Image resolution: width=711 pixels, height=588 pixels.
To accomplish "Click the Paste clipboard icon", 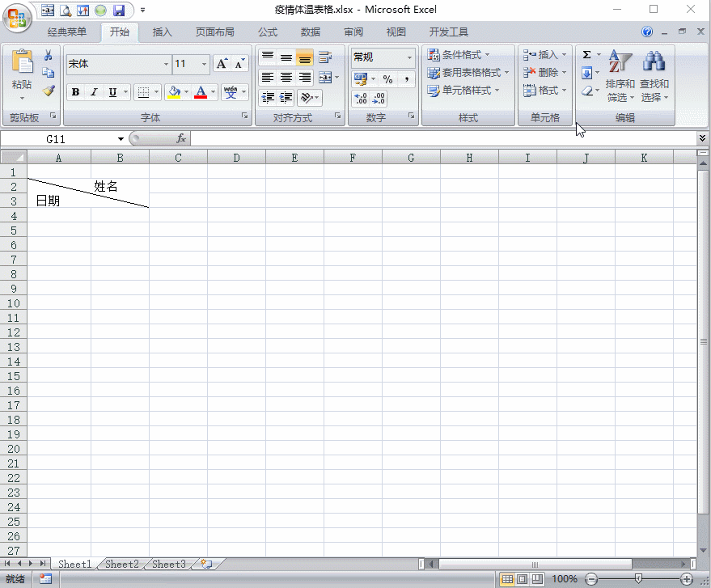I will coord(22,61).
